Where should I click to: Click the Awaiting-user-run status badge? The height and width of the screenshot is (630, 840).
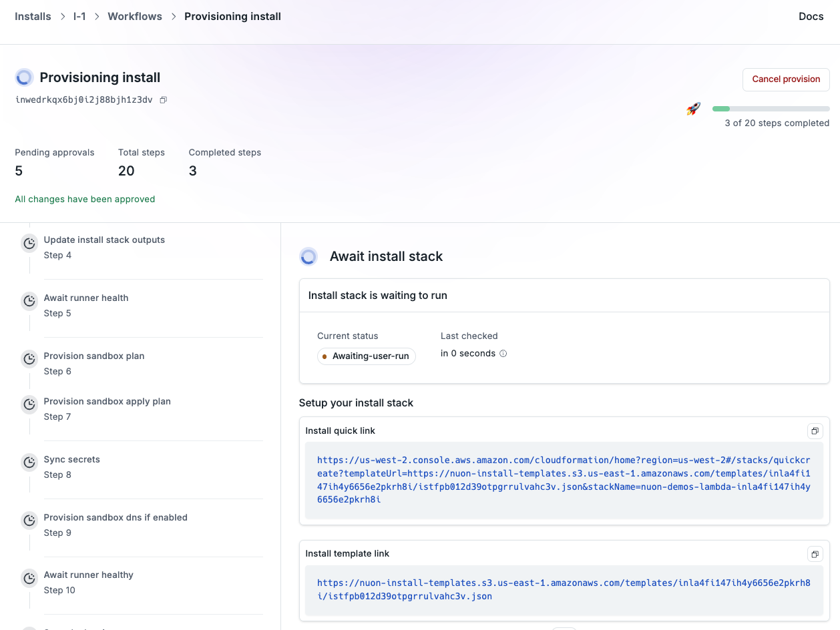pos(367,356)
